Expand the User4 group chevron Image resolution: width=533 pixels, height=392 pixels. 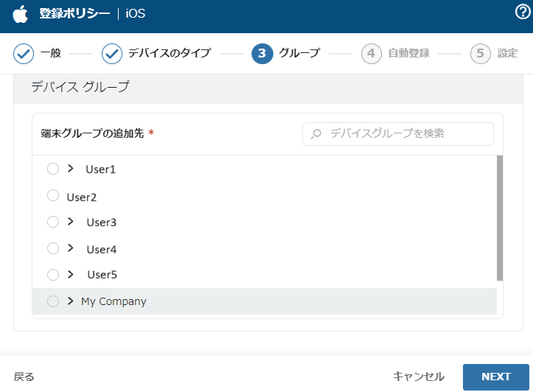pos(70,248)
